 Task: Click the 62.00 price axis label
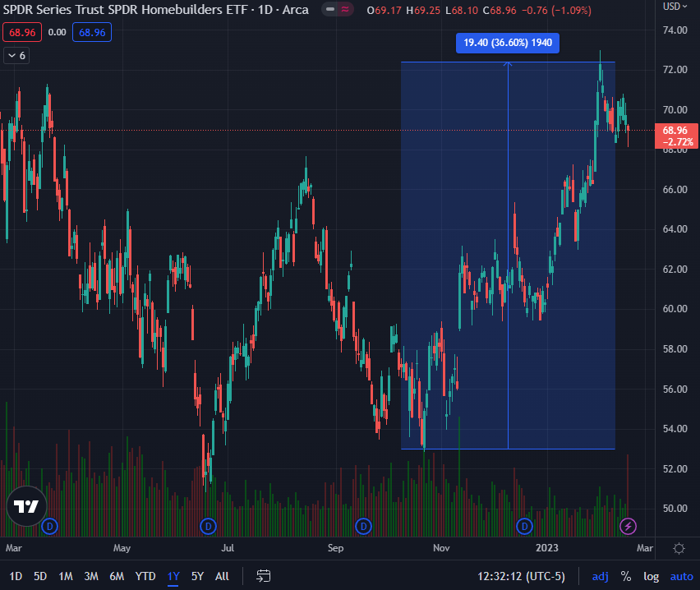(x=675, y=270)
